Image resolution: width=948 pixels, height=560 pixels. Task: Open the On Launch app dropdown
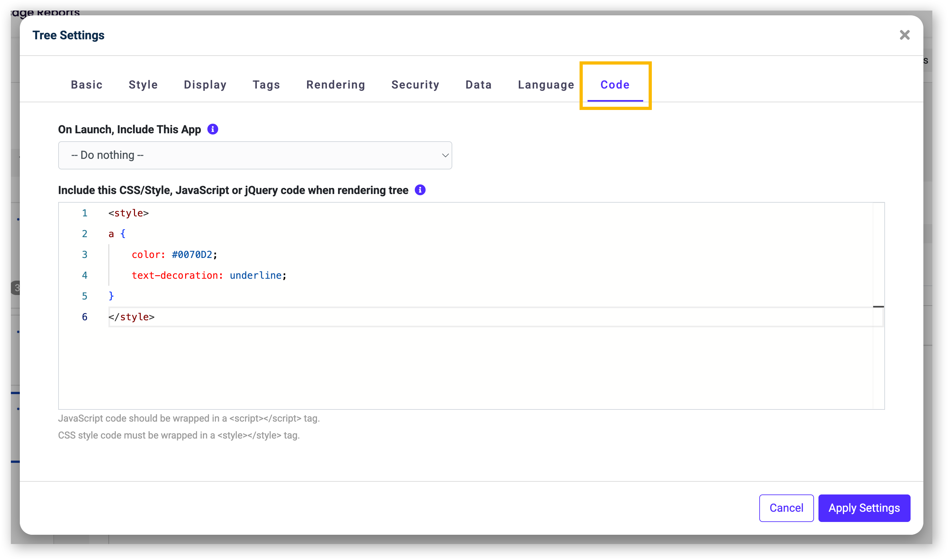[x=255, y=155]
